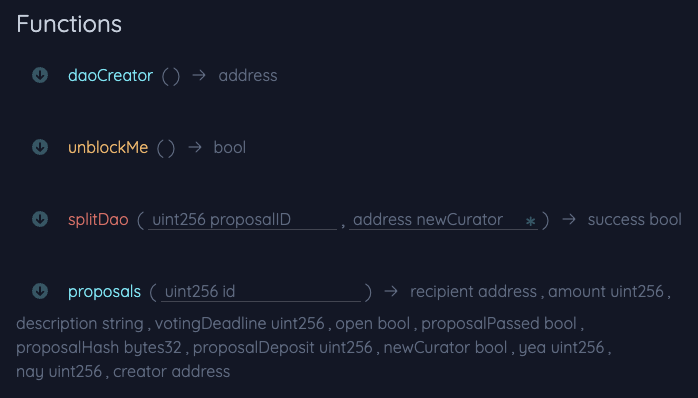Click the asterisk icon in newCurator field
The image size is (698, 398).
click(530, 221)
